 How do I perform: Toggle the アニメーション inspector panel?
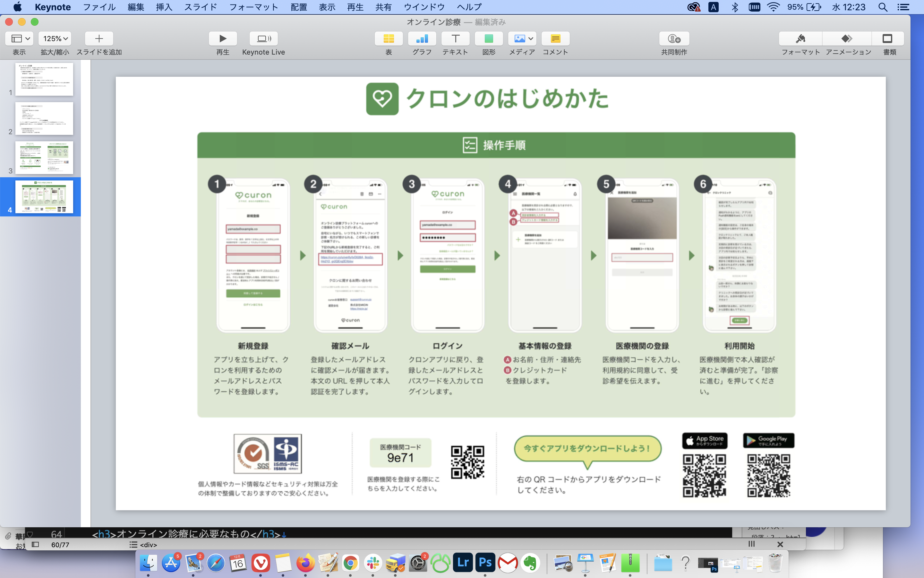tap(847, 39)
